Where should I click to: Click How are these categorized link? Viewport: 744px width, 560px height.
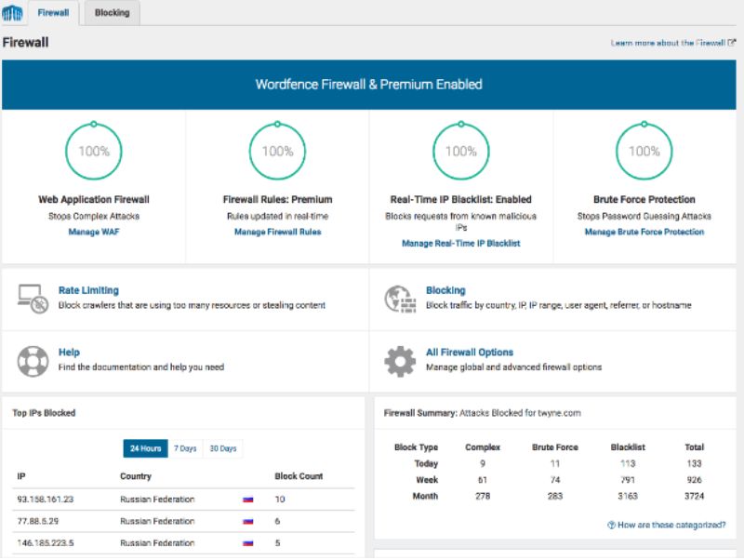(x=666, y=525)
